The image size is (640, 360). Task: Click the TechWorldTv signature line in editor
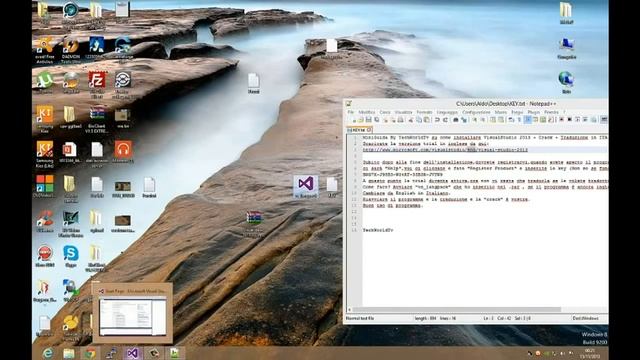(x=378, y=230)
